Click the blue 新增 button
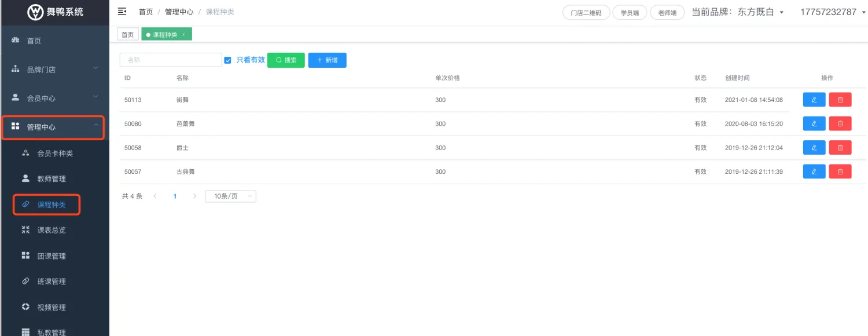Viewport: 868px width, 336px height. pos(327,60)
